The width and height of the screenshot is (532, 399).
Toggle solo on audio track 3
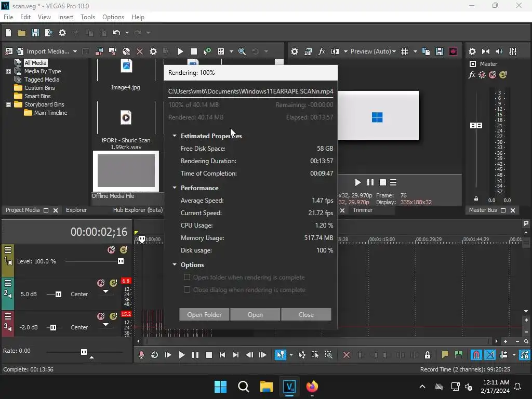pos(113,316)
